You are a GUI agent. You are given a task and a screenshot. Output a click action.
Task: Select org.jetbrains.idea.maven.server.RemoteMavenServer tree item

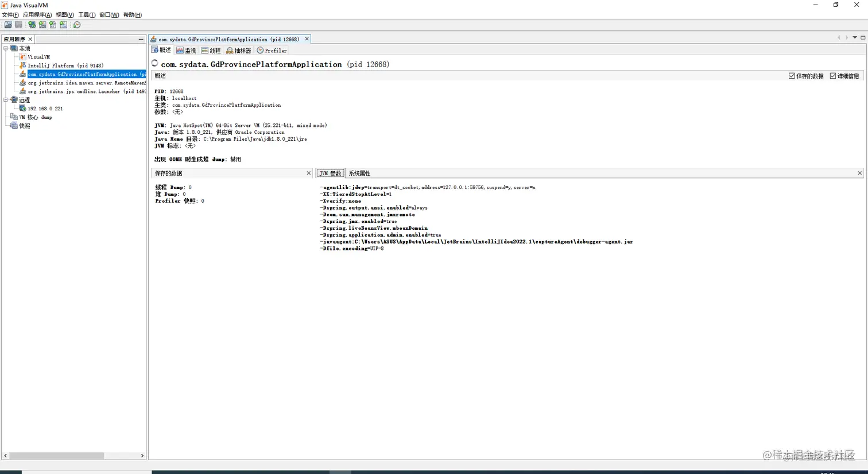[87, 83]
